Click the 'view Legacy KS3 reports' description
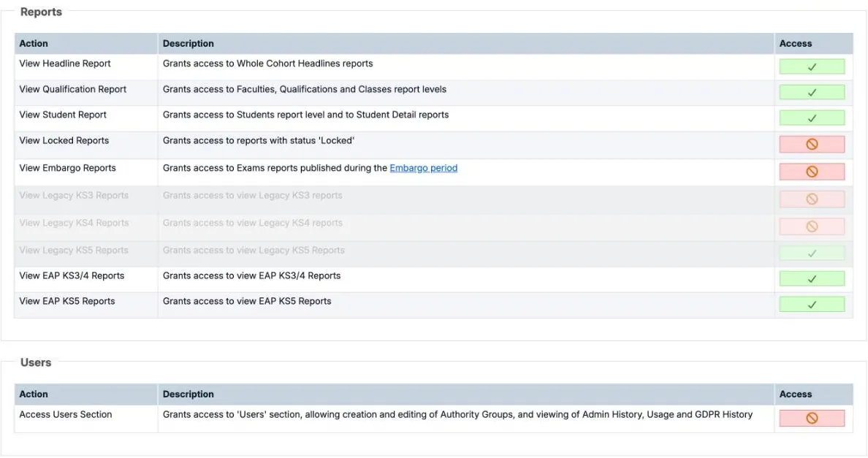 pos(252,195)
